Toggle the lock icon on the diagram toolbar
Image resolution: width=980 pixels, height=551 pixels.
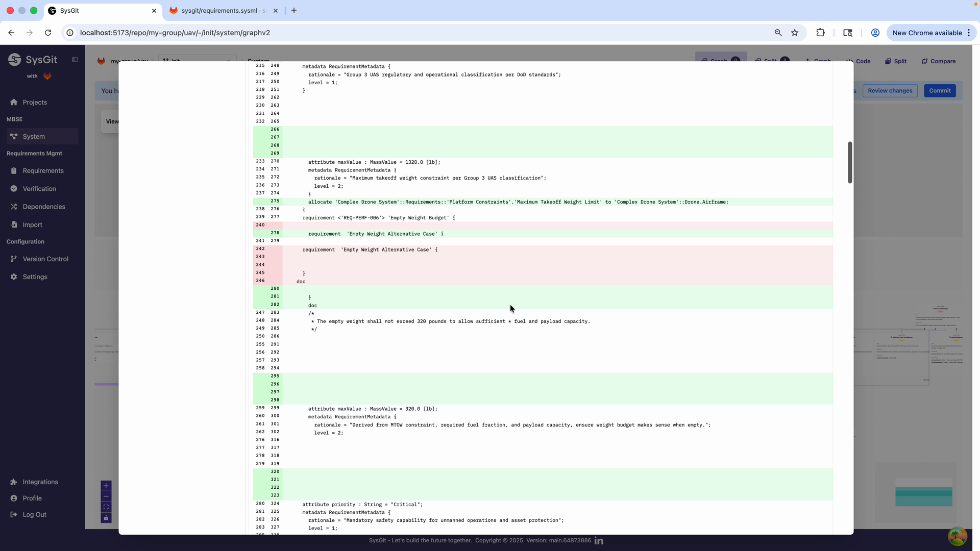tap(106, 518)
